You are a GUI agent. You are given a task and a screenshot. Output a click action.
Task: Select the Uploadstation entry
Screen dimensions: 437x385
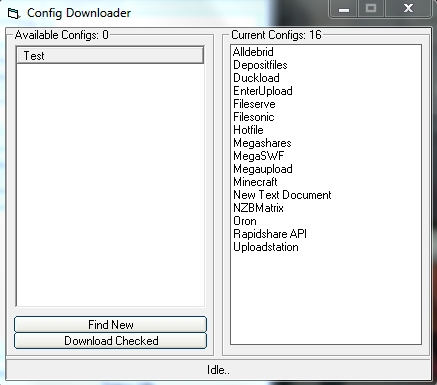coord(266,247)
